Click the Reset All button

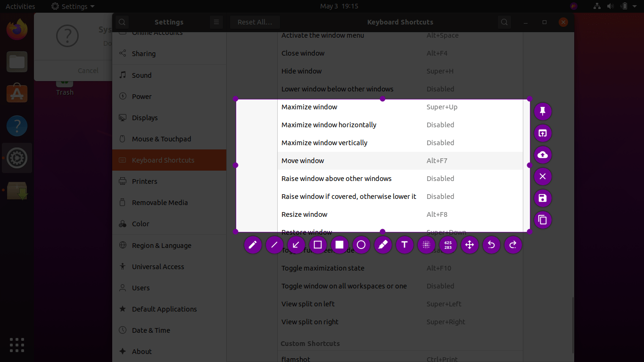coord(255,22)
